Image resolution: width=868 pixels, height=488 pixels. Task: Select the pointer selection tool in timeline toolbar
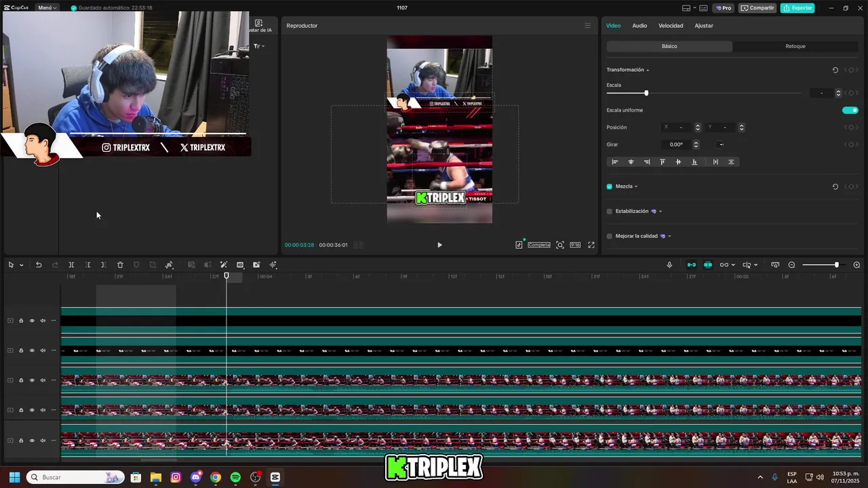[x=11, y=265]
